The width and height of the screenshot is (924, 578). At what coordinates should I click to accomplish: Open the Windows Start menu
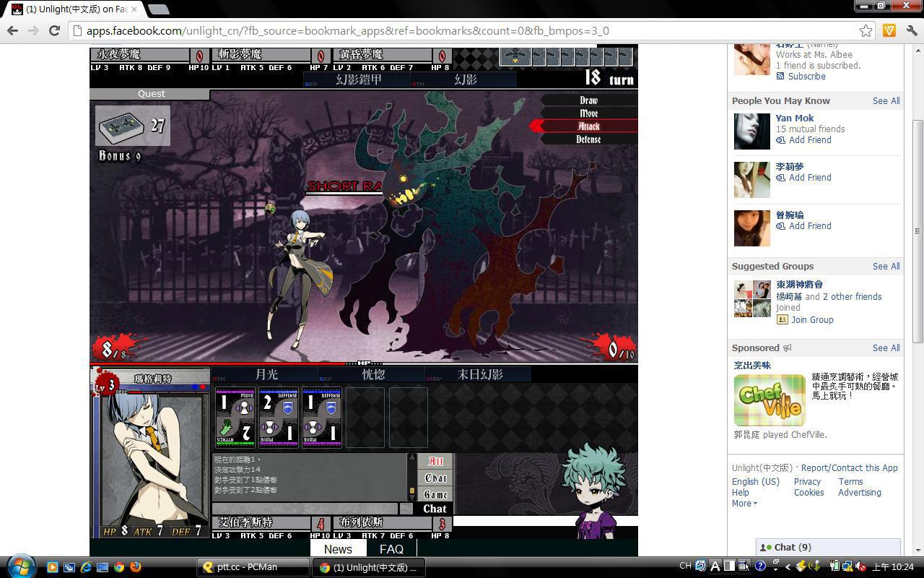[19, 566]
